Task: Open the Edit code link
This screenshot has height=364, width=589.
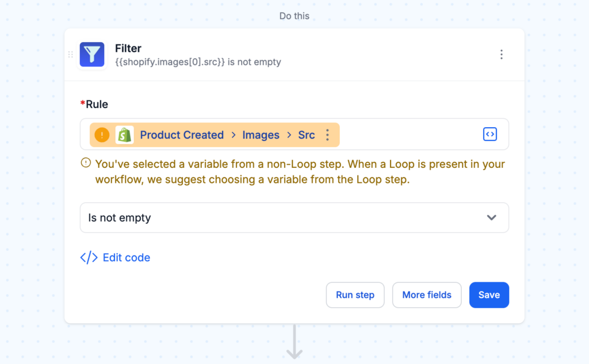Action: click(x=126, y=258)
